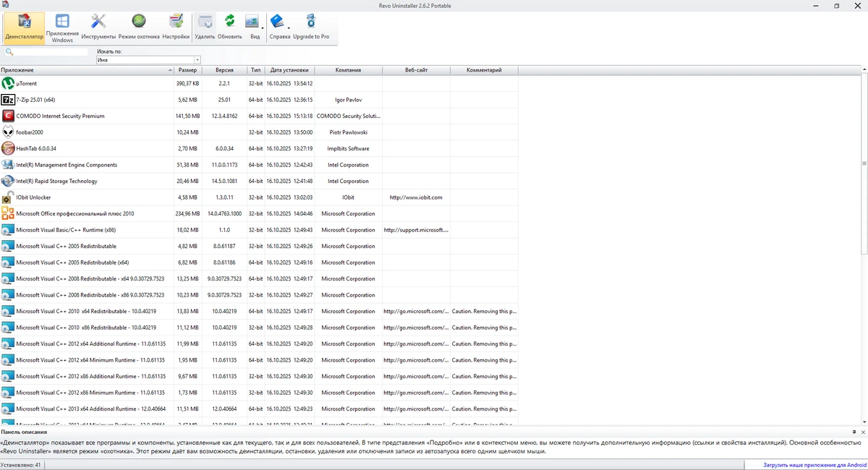The image size is (868, 470).
Task: Select Visual C++ 2012 x86 Additional Runtime row
Action: (259, 376)
